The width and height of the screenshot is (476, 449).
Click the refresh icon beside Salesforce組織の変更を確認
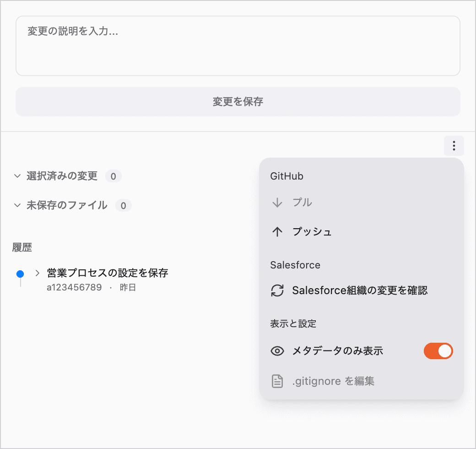click(x=277, y=290)
